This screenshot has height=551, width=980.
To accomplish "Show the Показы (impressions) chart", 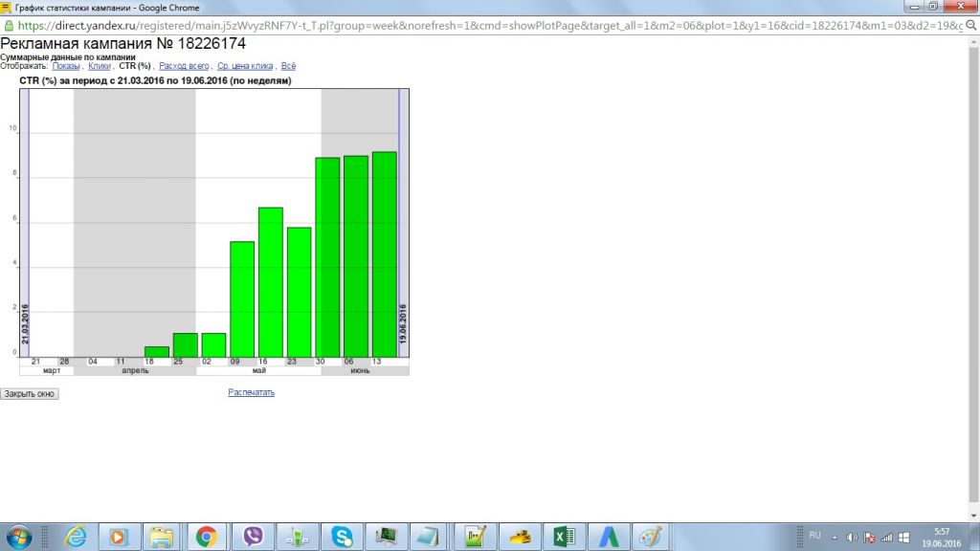I will pos(66,66).
